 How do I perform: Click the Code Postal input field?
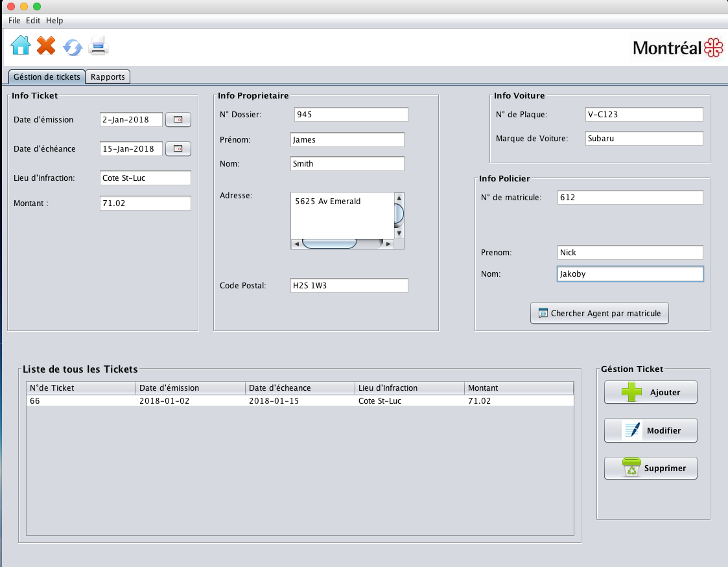tap(349, 285)
